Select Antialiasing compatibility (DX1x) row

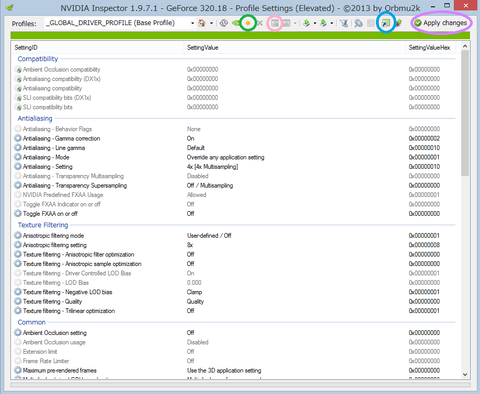(232, 79)
